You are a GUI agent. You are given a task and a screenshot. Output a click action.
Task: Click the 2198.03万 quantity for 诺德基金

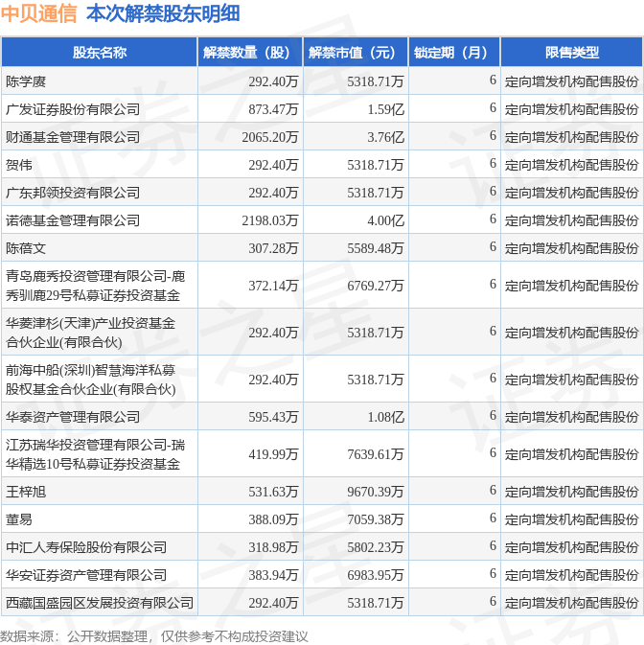(x=270, y=220)
